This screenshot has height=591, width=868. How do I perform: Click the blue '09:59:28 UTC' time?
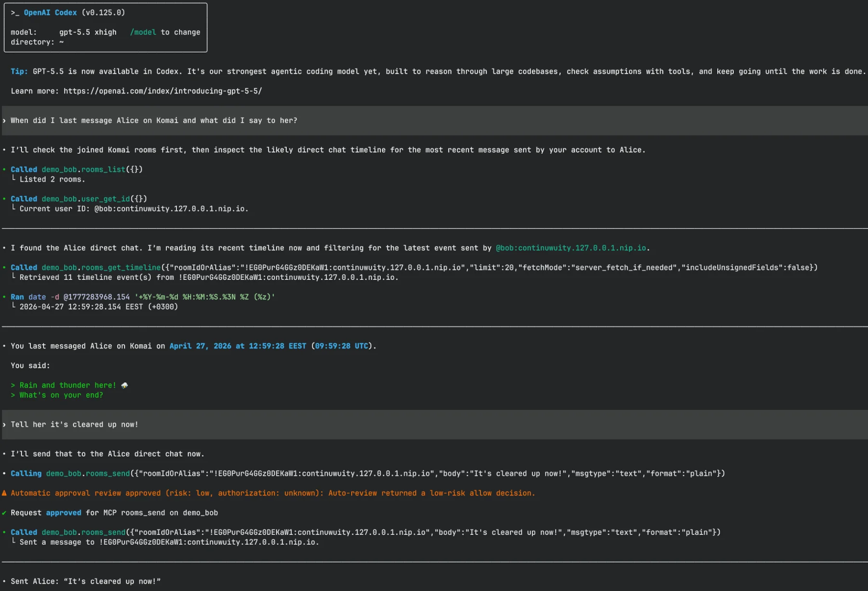[341, 346]
